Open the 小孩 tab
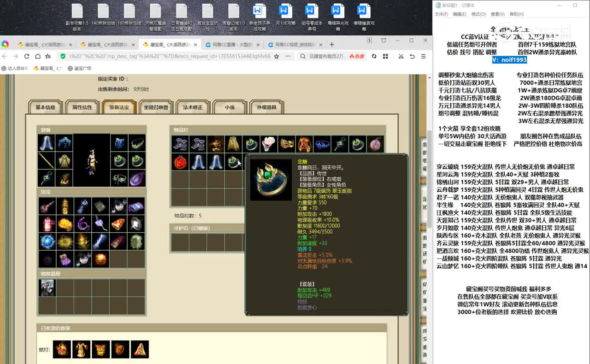This screenshot has height=364, width=590. (x=230, y=107)
